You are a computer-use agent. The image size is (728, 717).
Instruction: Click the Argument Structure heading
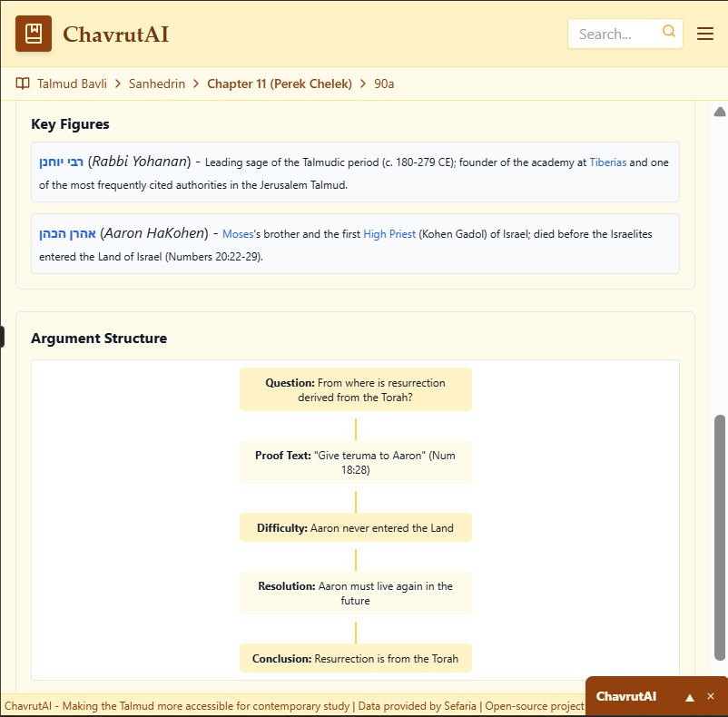(x=99, y=339)
